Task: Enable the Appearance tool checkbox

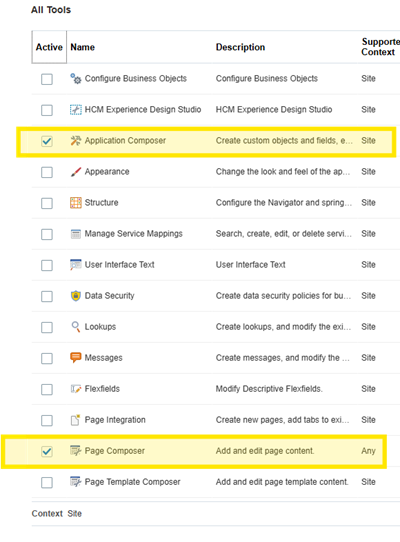Action: pyautogui.click(x=47, y=172)
